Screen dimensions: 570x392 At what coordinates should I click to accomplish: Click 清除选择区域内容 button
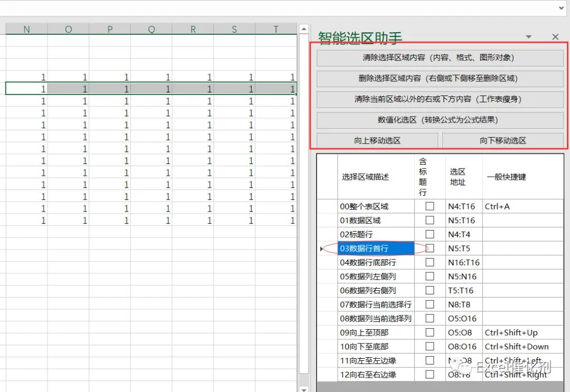tap(440, 58)
